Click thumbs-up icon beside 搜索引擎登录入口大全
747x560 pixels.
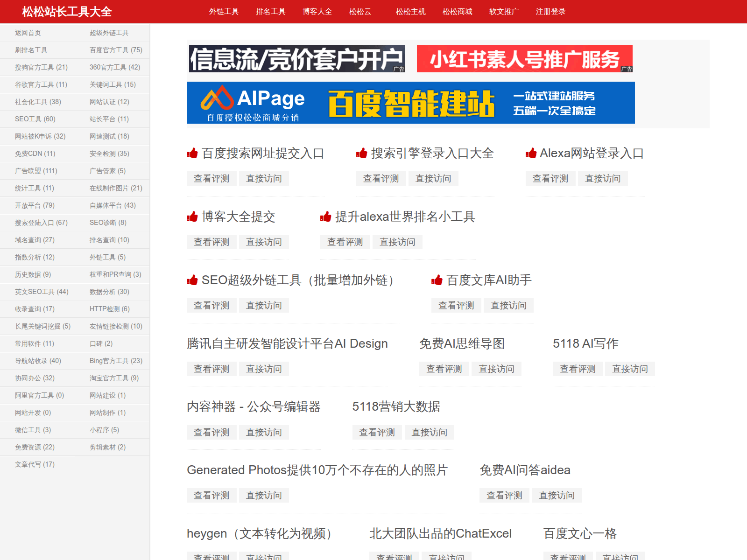tap(361, 153)
